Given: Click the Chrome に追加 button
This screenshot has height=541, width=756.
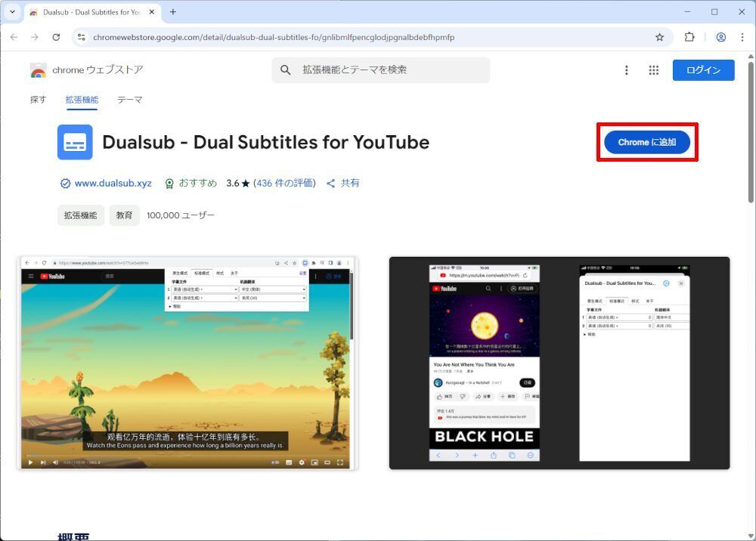Looking at the screenshot, I should point(647,142).
